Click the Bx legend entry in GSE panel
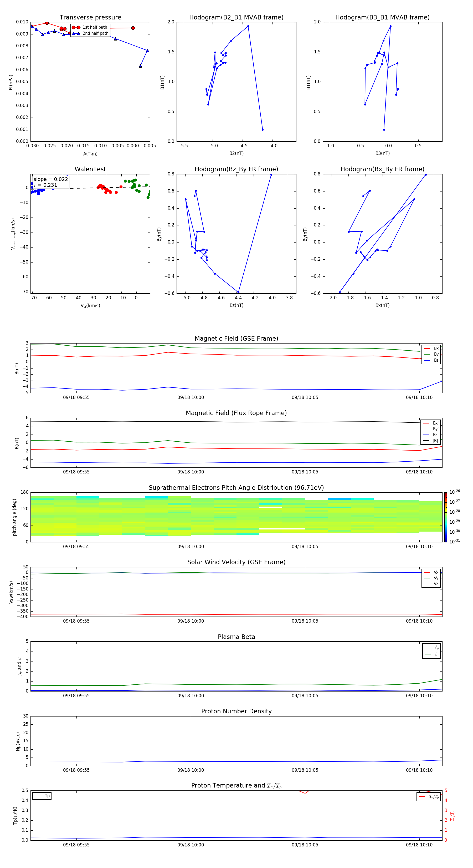The height and width of the screenshot is (868, 473). click(x=431, y=349)
